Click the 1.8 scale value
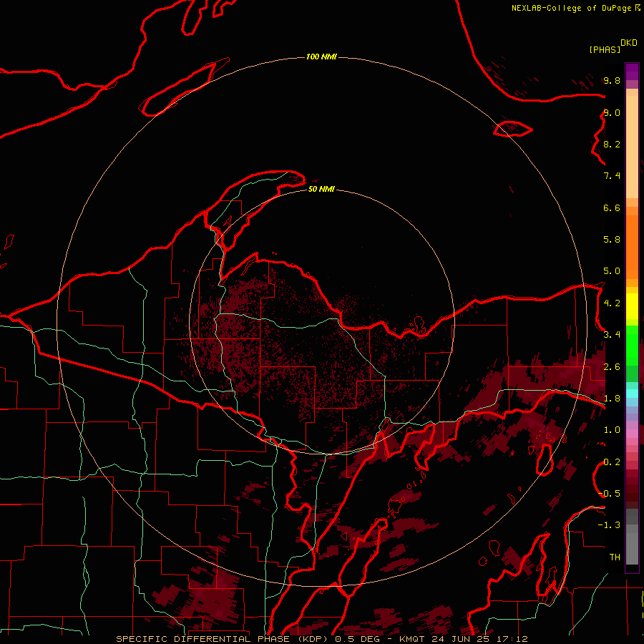 [612, 398]
